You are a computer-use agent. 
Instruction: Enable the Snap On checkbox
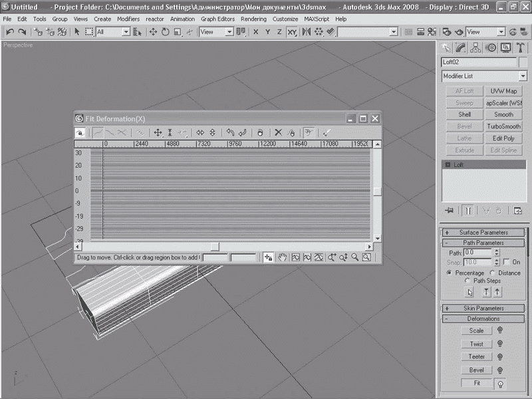tap(507, 262)
